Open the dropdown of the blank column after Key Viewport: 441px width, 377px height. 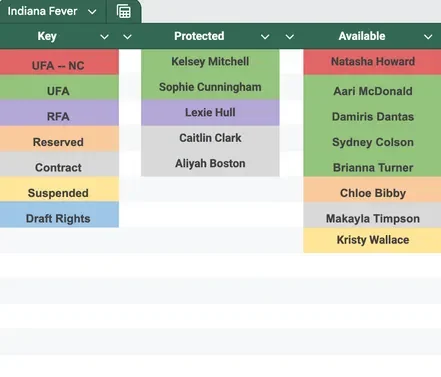(x=127, y=37)
